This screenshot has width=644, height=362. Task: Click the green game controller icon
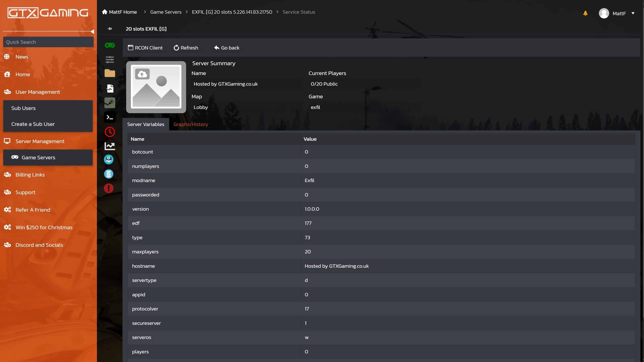[x=110, y=45]
